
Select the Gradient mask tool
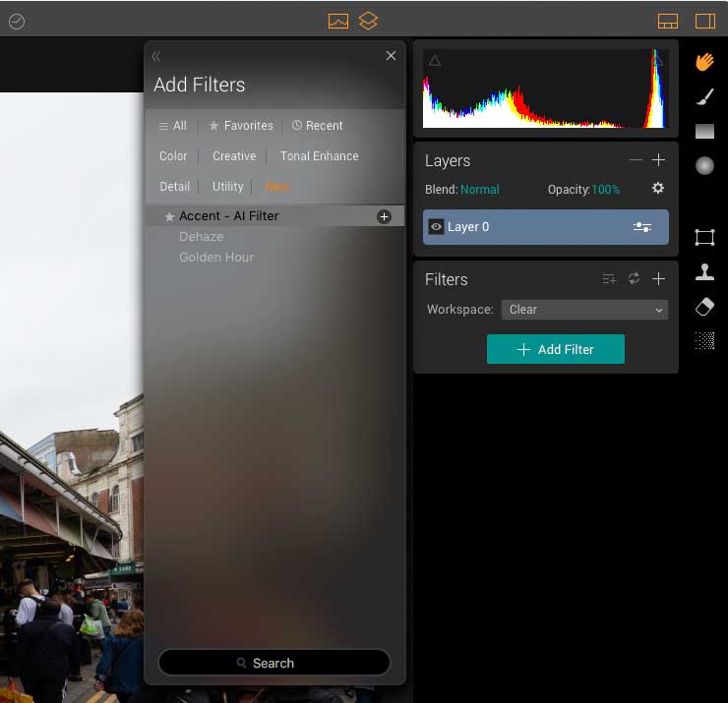[704, 132]
